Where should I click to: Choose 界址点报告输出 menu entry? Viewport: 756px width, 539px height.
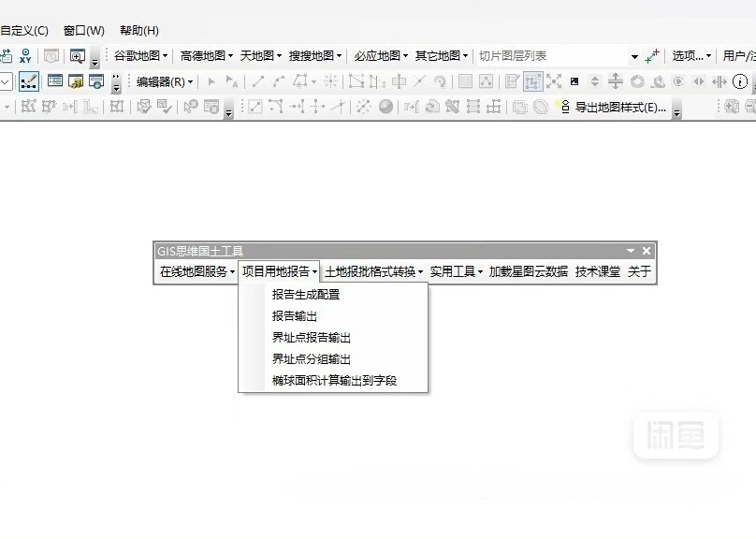coord(333,338)
